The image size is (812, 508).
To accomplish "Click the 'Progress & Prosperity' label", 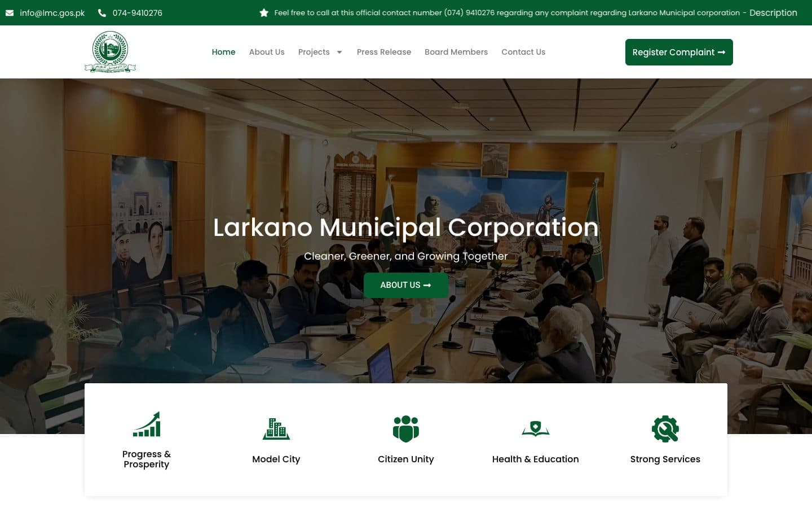I will [x=147, y=459].
